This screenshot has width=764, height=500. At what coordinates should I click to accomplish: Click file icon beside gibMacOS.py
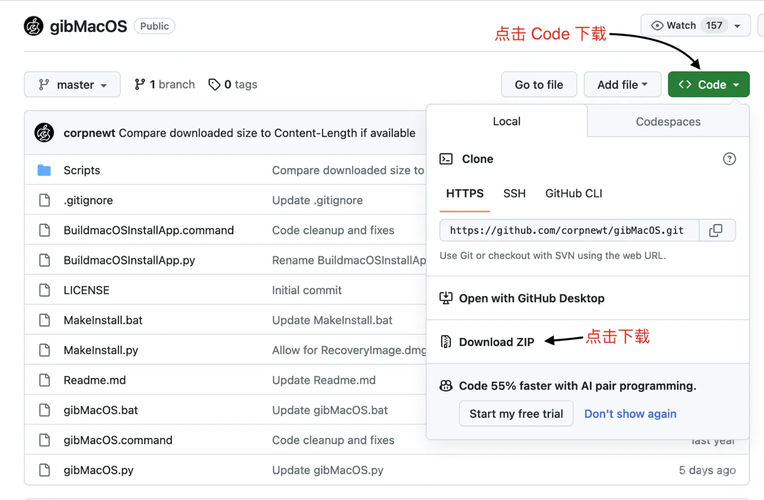[x=44, y=470]
